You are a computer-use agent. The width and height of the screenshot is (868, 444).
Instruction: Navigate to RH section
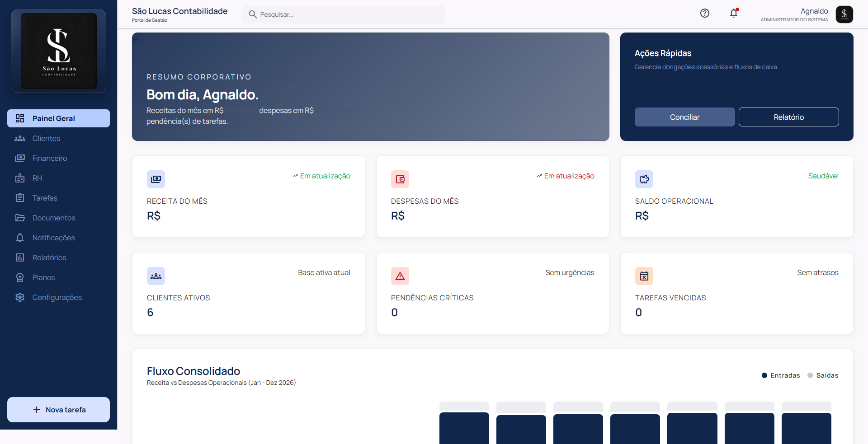[x=58, y=178]
